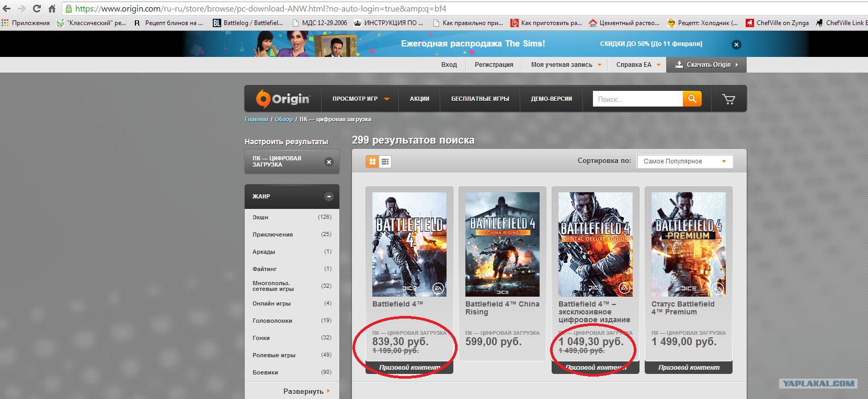
Task: Click Статус Battlefield 4™ Premium title
Action: click(683, 308)
